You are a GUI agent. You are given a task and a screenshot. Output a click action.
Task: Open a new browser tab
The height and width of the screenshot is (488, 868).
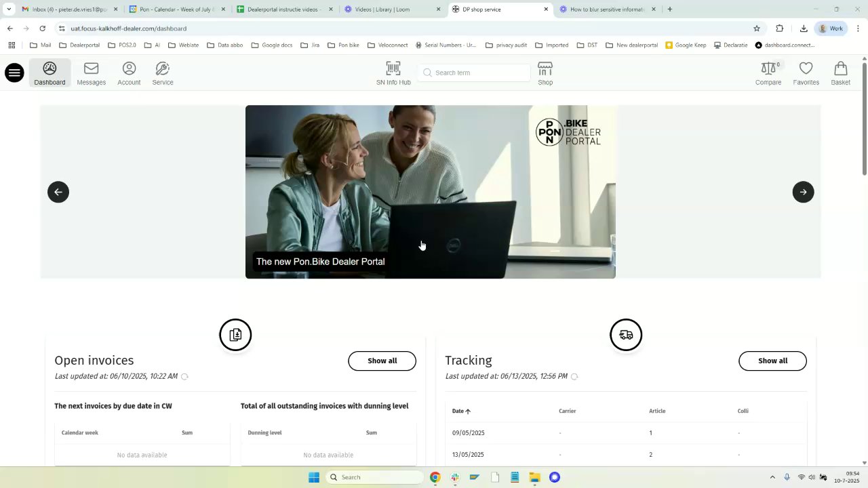click(x=669, y=9)
